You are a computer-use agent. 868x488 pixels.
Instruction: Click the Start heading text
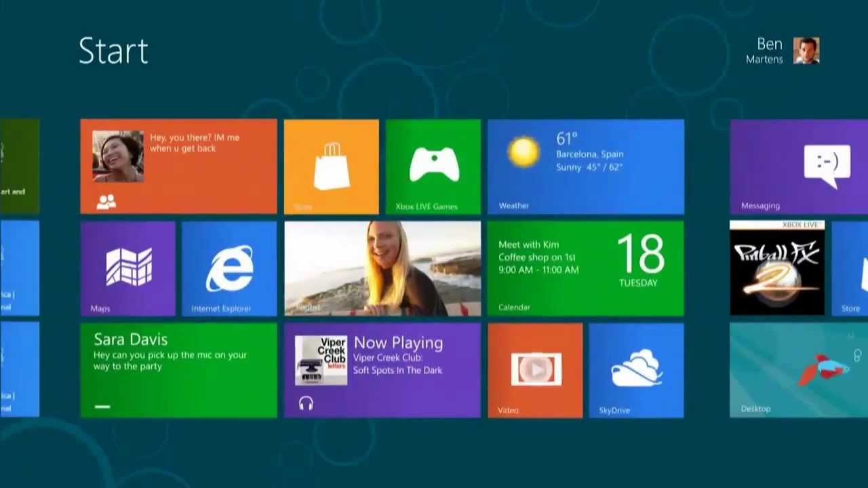coord(113,51)
